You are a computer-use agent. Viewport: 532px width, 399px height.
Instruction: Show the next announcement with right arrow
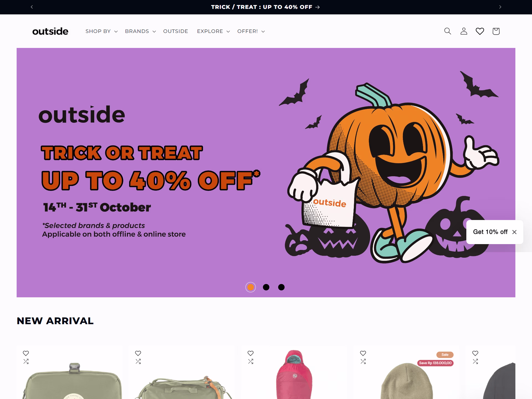tap(500, 7)
